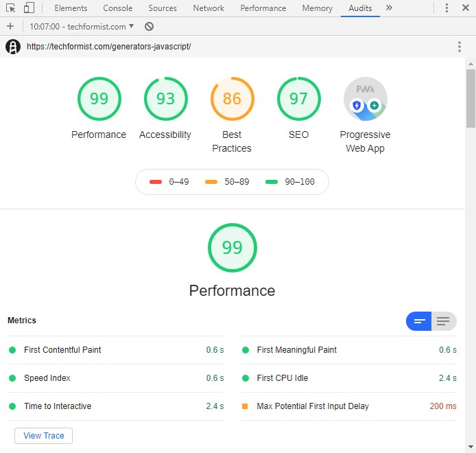Expand more DevTools tabs with chevron
The height and width of the screenshot is (453, 476).
pyautogui.click(x=389, y=8)
